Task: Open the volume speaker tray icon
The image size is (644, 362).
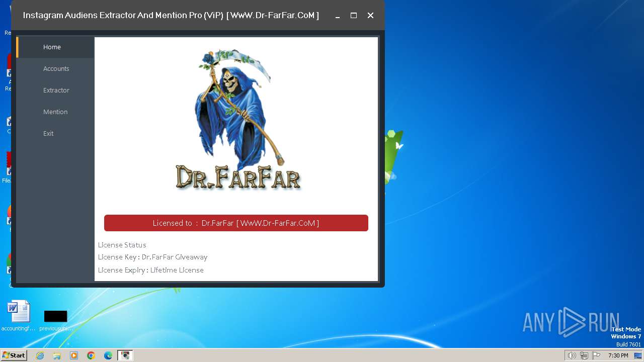Action: click(572, 355)
